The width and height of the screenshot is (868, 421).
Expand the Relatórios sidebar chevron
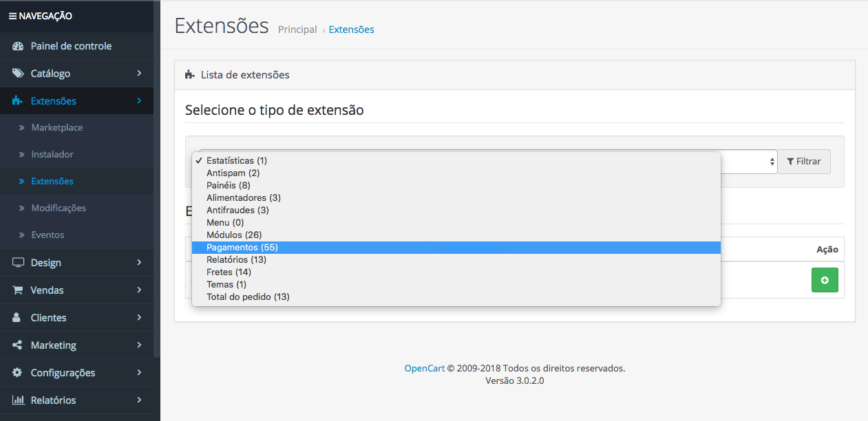[139, 400]
